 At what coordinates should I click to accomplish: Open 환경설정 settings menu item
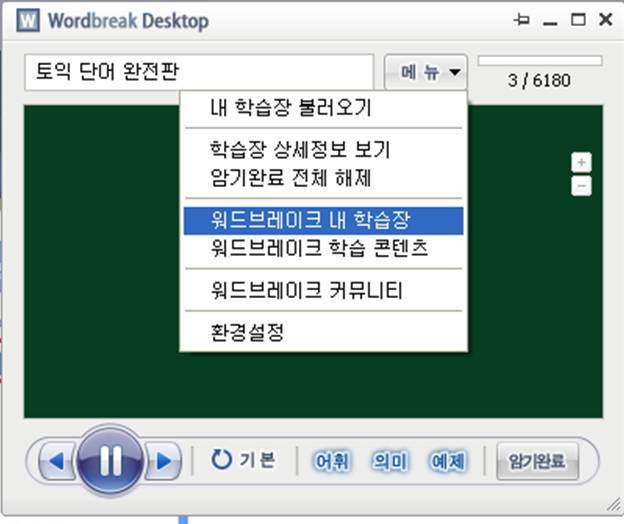[x=324, y=333]
